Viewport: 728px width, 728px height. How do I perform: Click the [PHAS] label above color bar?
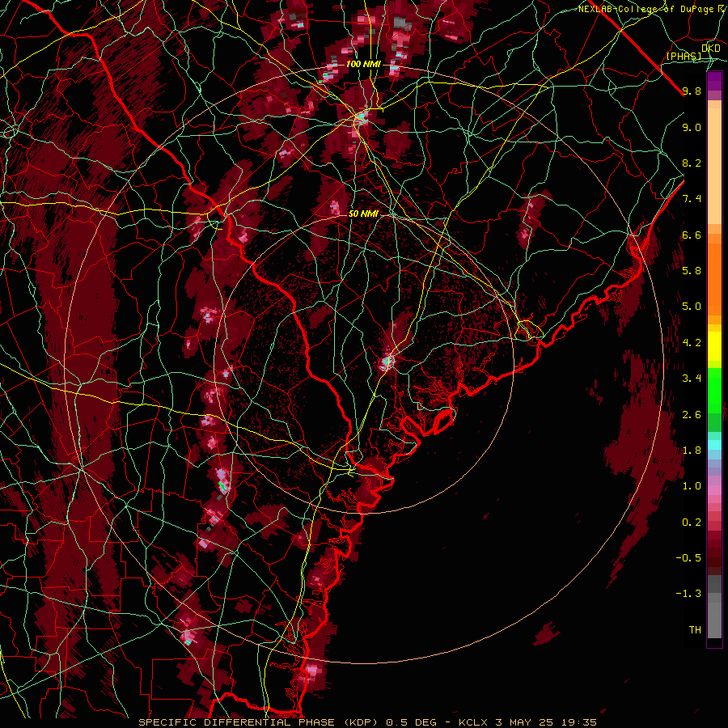(x=684, y=56)
